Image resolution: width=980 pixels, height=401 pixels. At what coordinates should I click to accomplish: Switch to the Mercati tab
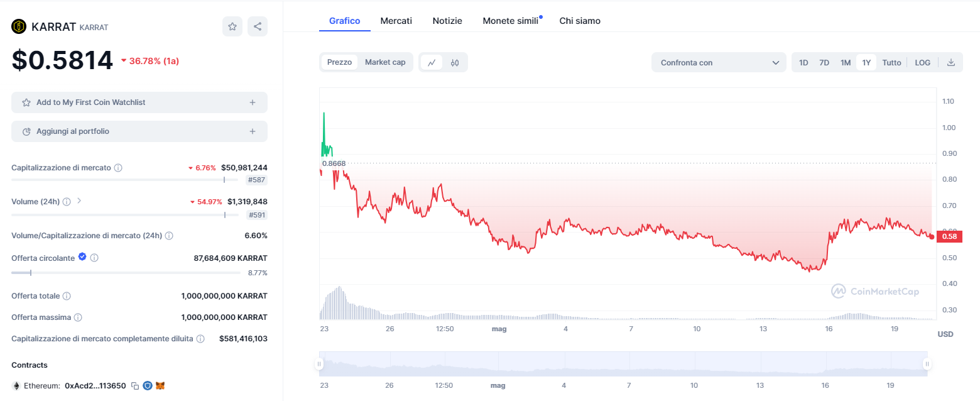pos(396,21)
